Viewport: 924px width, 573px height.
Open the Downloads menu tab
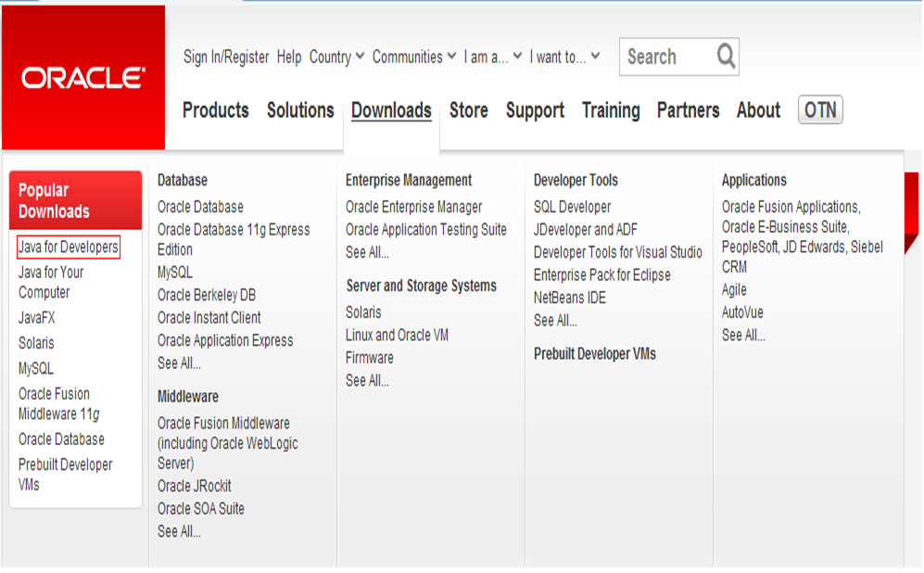tap(391, 110)
